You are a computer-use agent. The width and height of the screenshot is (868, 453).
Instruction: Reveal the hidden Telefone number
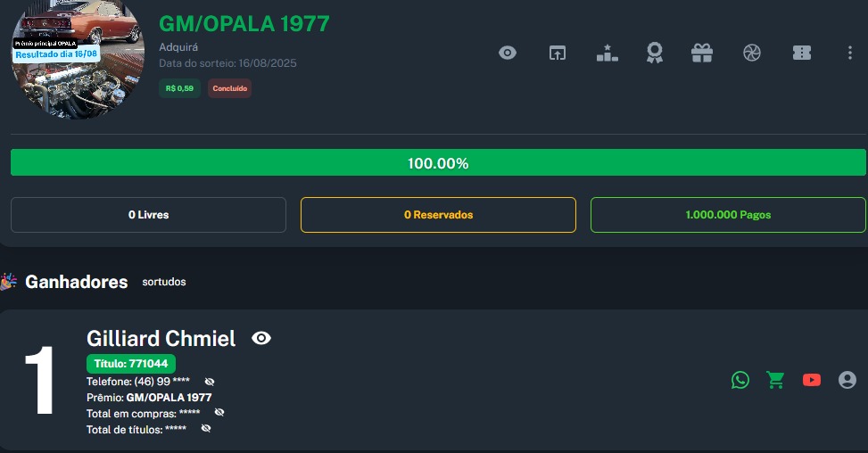click(210, 382)
